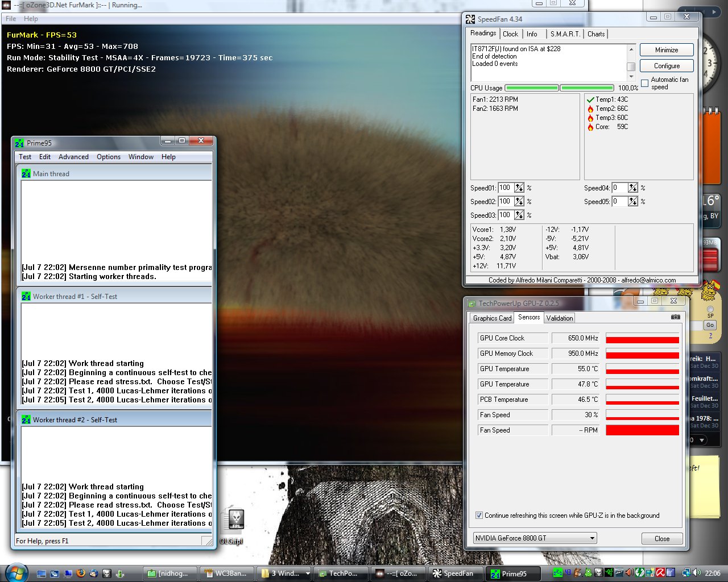Screen dimensions: 728x582
Task: Click WC3Ban taskbar button
Action: pos(226,573)
